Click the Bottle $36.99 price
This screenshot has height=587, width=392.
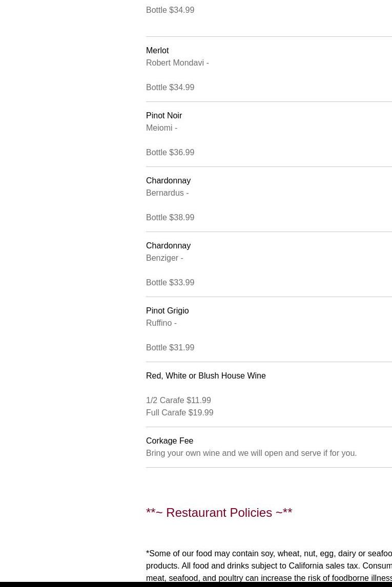(x=170, y=152)
